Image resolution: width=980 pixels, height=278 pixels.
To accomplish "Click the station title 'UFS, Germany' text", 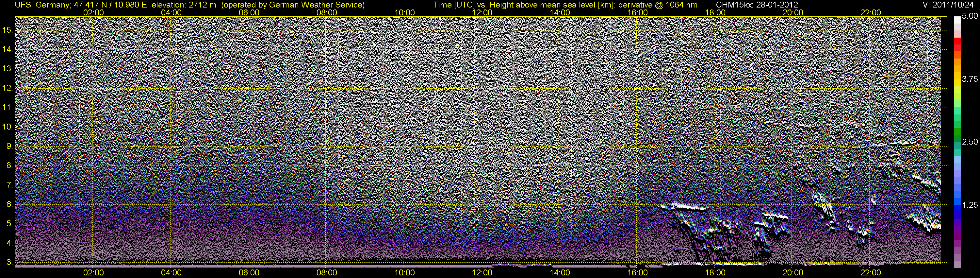I will pos(42,5).
